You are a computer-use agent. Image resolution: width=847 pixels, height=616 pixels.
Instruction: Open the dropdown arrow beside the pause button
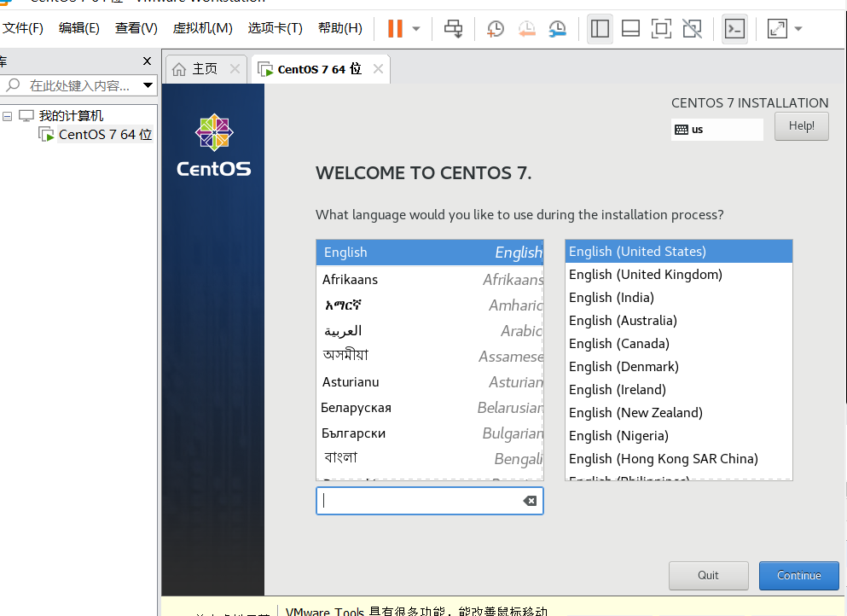[416, 29]
